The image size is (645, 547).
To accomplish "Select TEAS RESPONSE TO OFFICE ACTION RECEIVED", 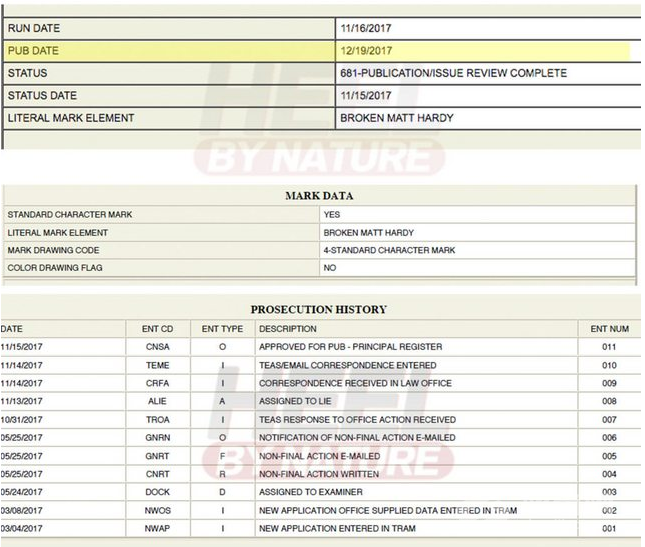I will [357, 420].
